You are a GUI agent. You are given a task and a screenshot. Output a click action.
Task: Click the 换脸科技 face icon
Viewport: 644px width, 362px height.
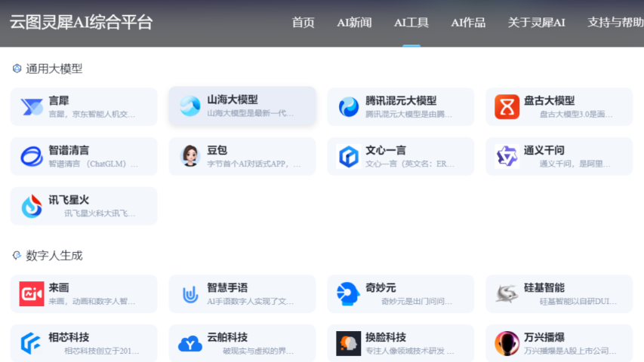pyautogui.click(x=349, y=344)
